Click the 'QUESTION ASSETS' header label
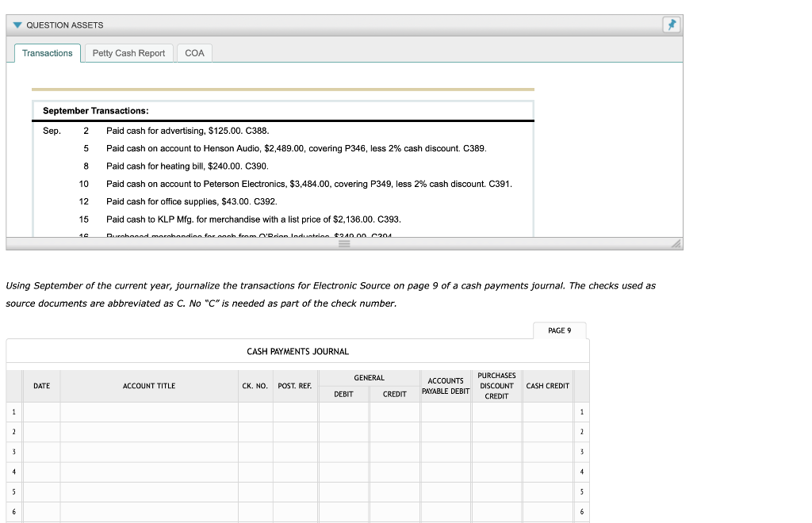 pos(65,25)
